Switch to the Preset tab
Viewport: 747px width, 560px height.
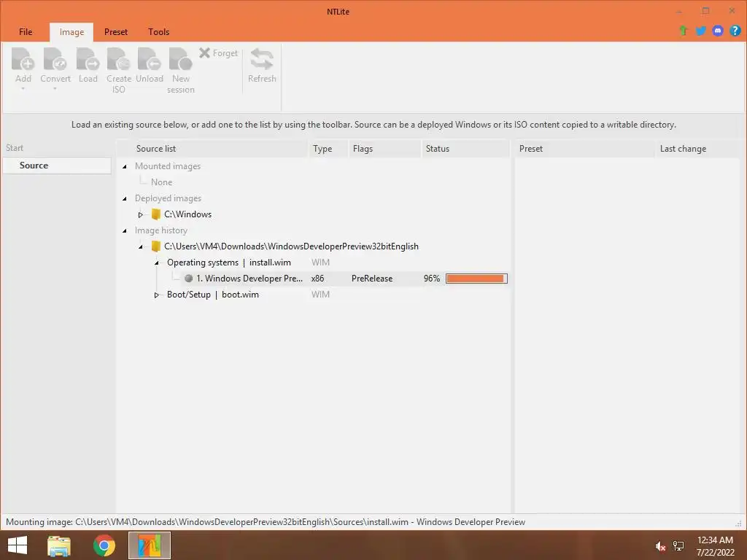(116, 32)
